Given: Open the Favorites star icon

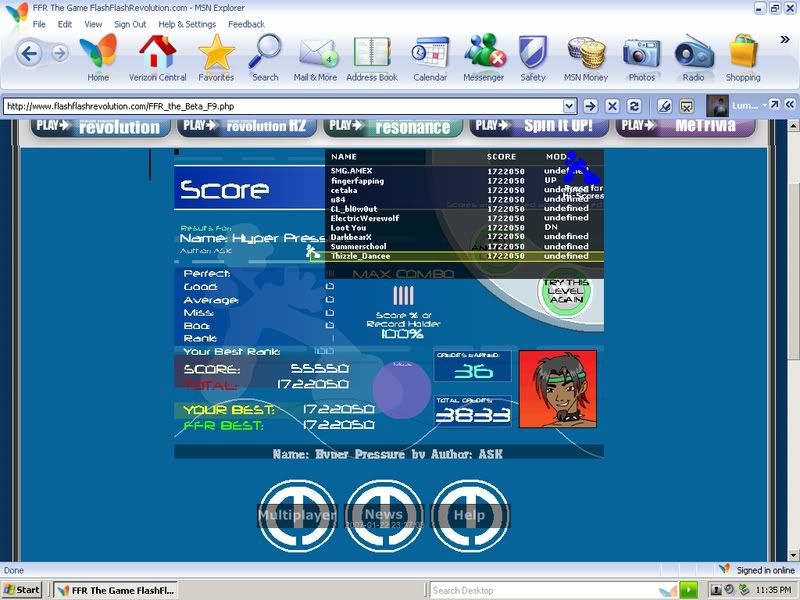Looking at the screenshot, I should tap(215, 53).
